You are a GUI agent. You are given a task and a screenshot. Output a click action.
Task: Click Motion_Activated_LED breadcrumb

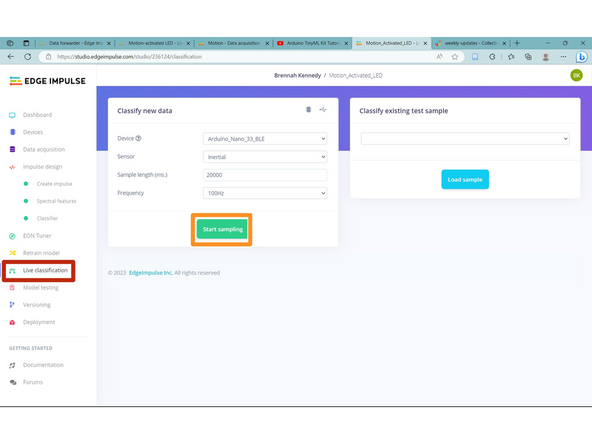[x=355, y=76]
